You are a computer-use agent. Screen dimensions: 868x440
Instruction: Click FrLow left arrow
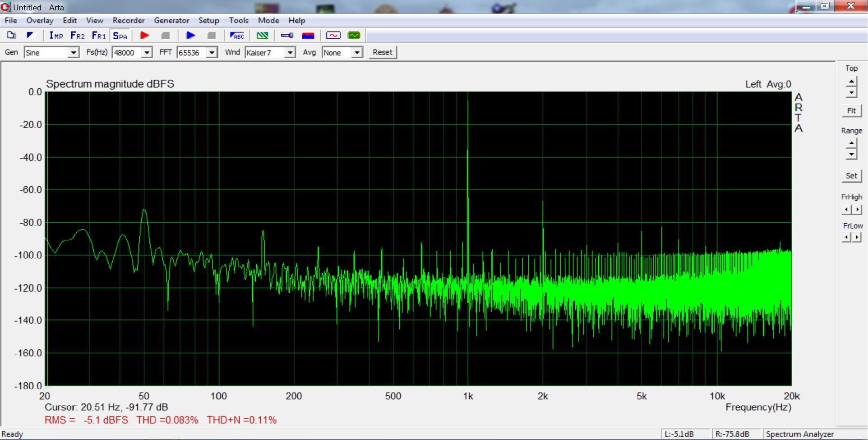847,237
